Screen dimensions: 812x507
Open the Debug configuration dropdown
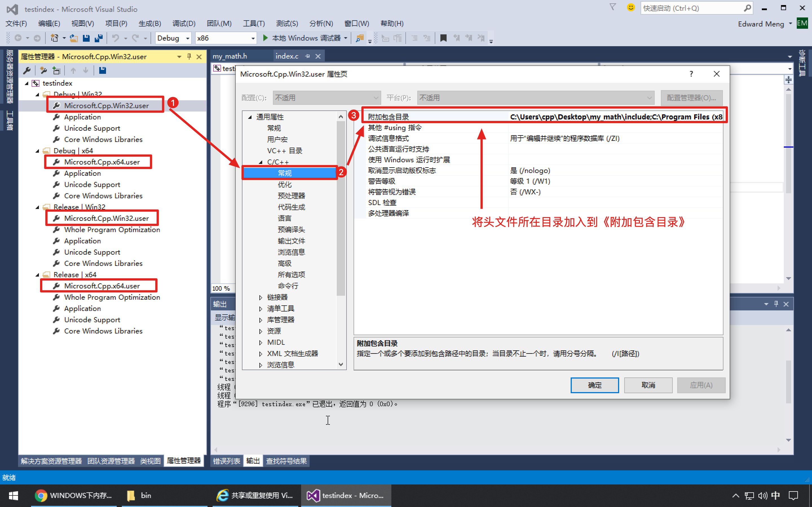click(x=187, y=38)
